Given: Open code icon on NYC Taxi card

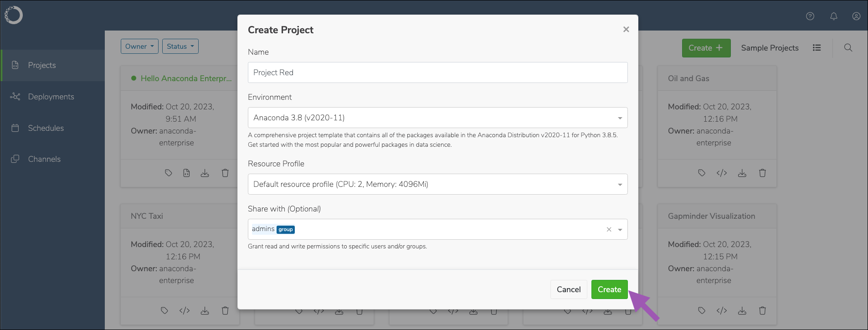Looking at the screenshot, I should (185, 310).
